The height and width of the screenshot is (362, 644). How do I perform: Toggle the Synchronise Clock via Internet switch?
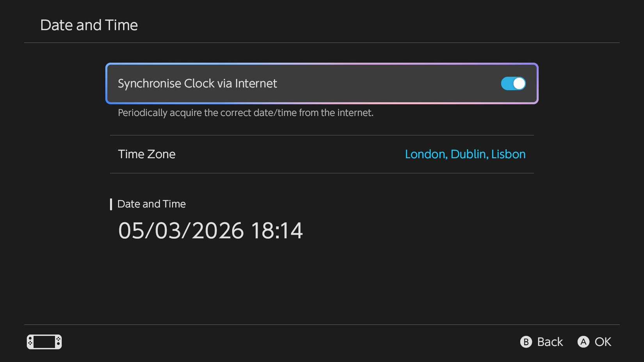(513, 83)
